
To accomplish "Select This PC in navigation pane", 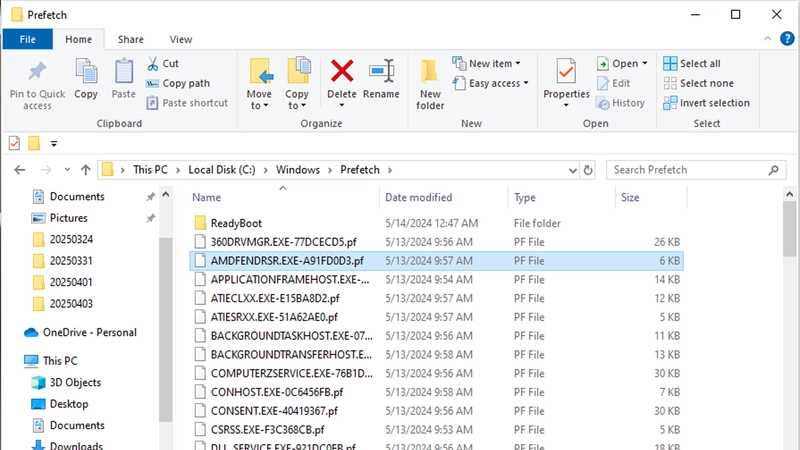I will click(x=60, y=361).
